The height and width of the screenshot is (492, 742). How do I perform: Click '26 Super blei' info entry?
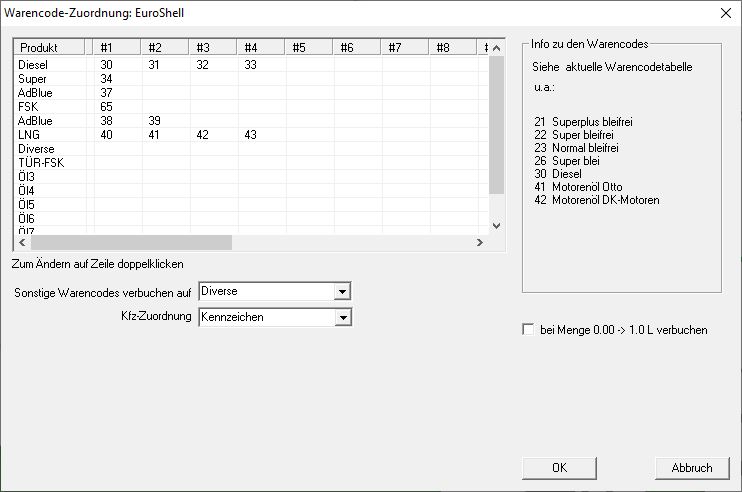tap(566, 161)
